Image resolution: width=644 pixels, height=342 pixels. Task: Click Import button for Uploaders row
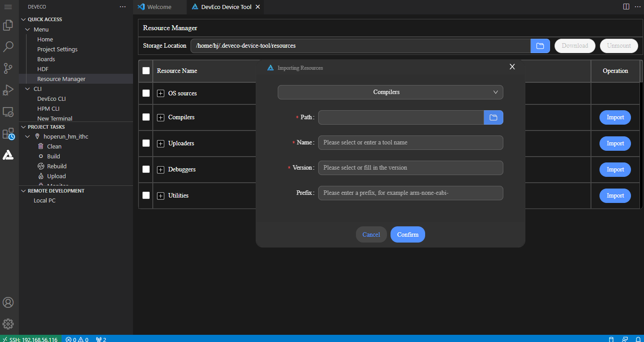tap(615, 144)
